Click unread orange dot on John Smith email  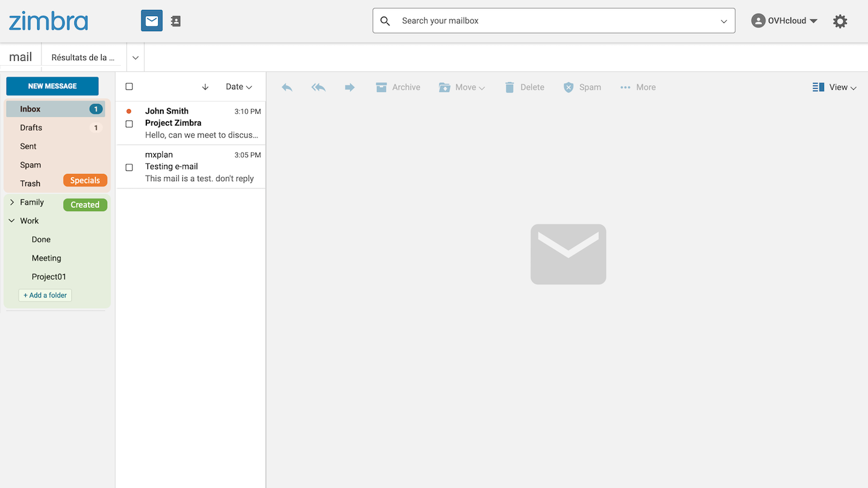pyautogui.click(x=129, y=111)
